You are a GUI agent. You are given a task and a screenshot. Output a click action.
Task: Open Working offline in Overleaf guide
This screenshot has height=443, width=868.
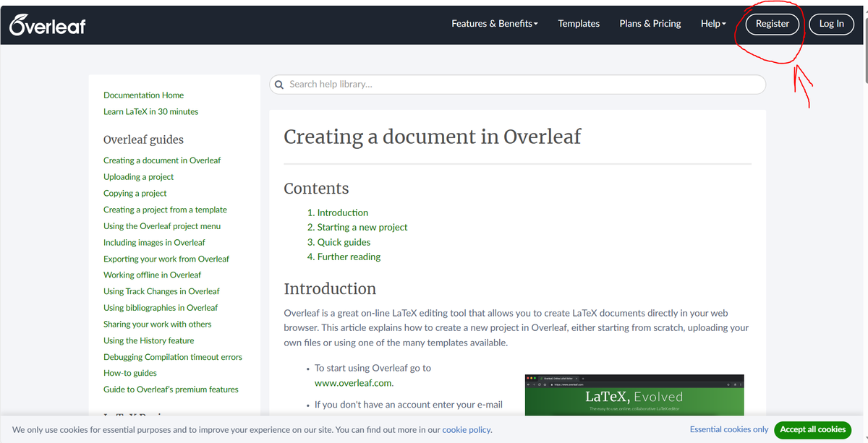[x=152, y=275]
